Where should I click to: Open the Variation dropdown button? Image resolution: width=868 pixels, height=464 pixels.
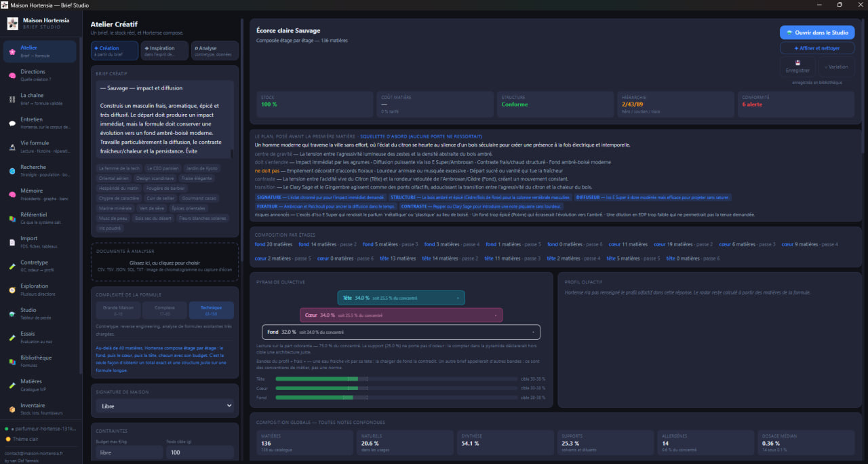[836, 66]
